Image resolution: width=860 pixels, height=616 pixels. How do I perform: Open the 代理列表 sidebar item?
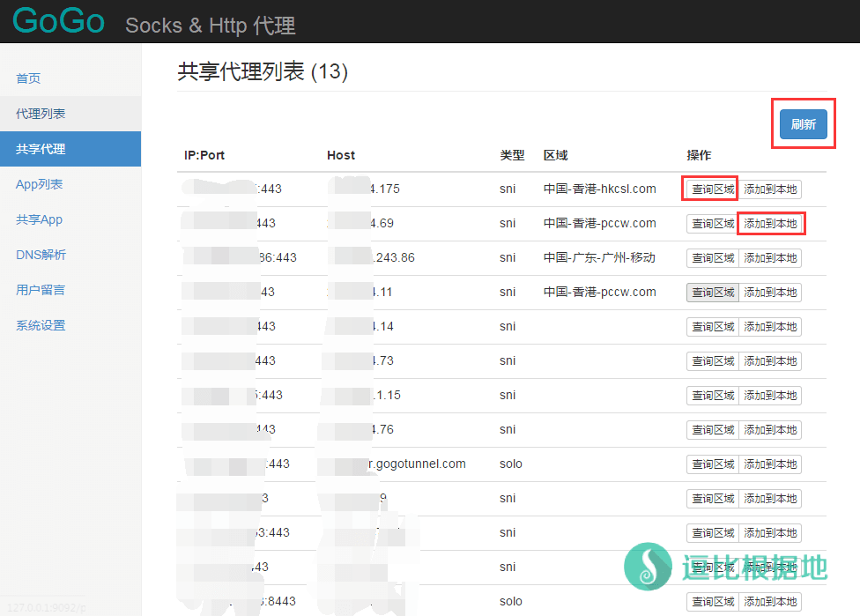41,114
